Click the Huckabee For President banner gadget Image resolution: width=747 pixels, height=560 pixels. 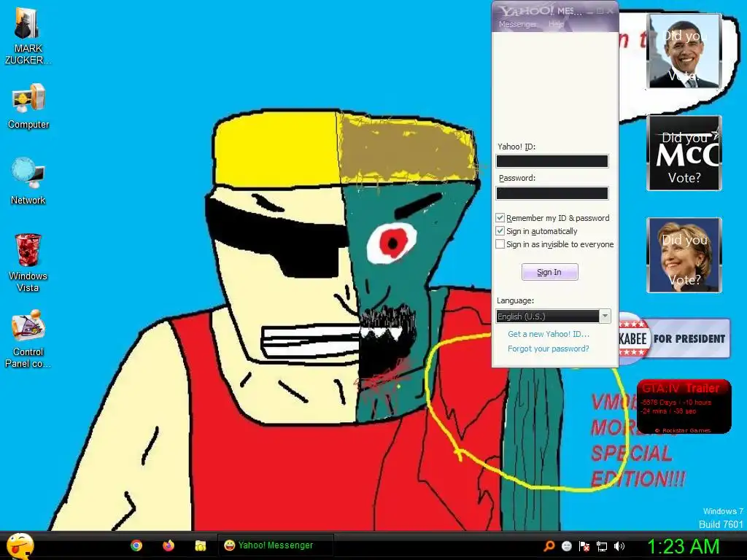674,338
